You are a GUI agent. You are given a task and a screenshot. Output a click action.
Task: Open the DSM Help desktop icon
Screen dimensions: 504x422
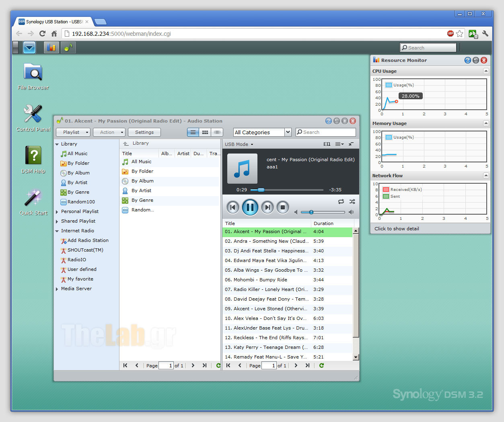pyautogui.click(x=33, y=160)
